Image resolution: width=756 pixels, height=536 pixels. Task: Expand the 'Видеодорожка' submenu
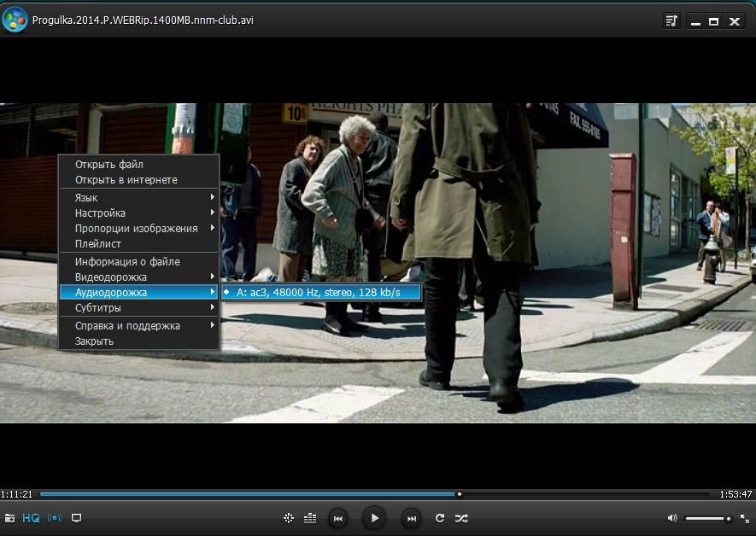pos(139,277)
